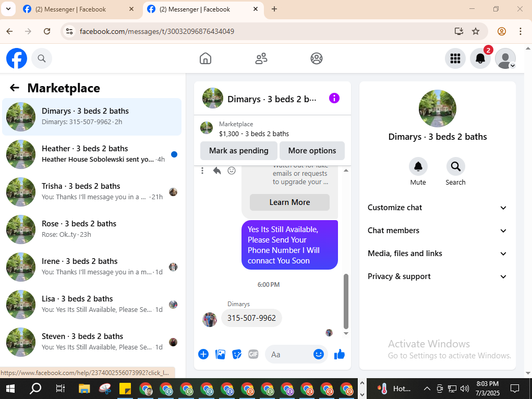
Task: Attach a photo using the image icon
Action: pyautogui.click(x=220, y=355)
